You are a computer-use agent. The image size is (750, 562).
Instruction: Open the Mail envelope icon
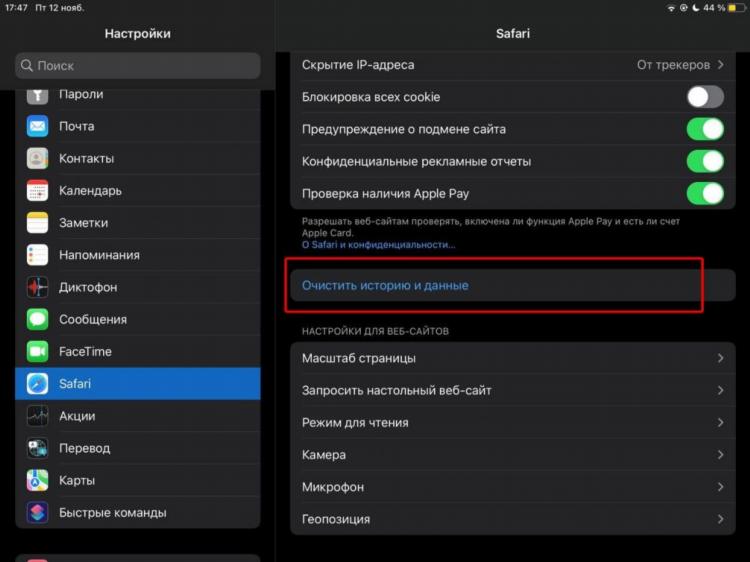click(37, 126)
